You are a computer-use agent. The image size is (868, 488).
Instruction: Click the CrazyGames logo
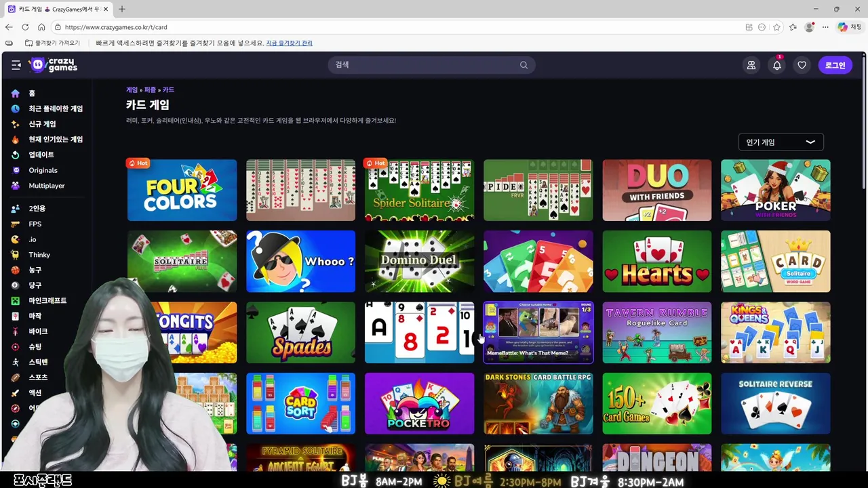[54, 65]
